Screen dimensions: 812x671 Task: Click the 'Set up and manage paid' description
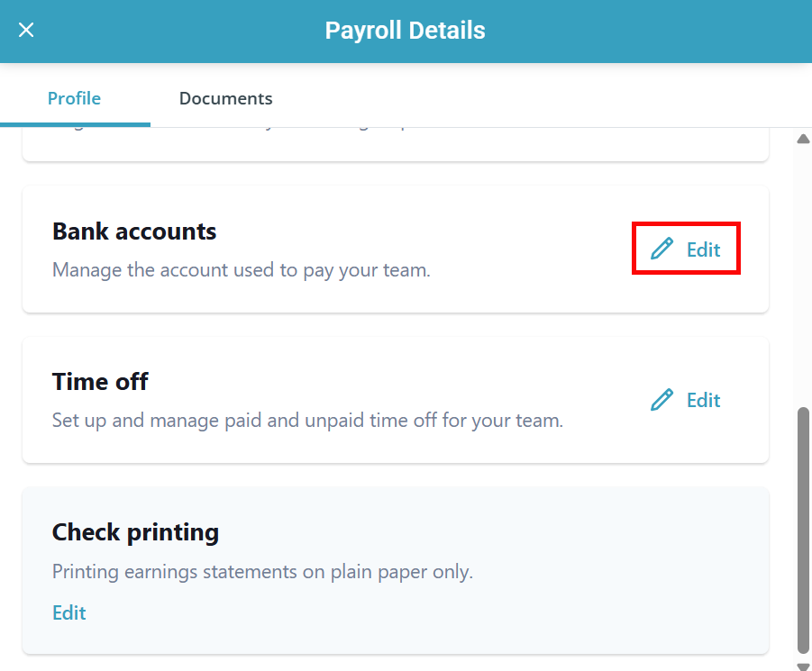(x=307, y=420)
